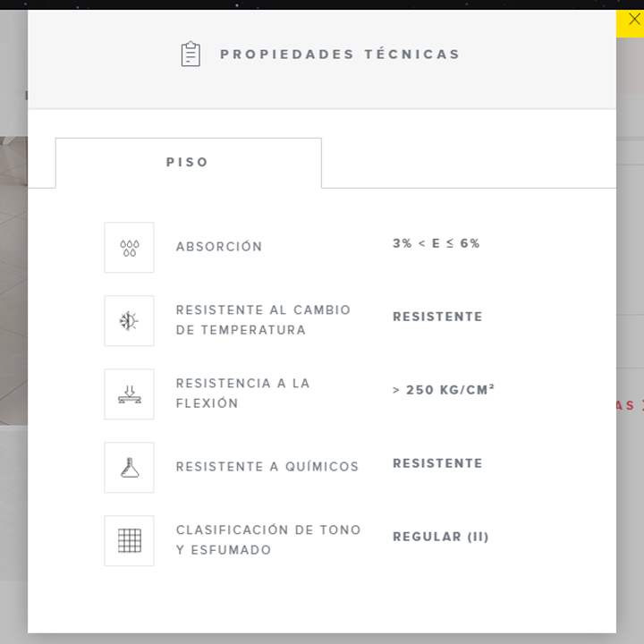Screen dimensions: 644x644
Task: Click Clasificación de tono y esfumado label
Action: click(268, 539)
